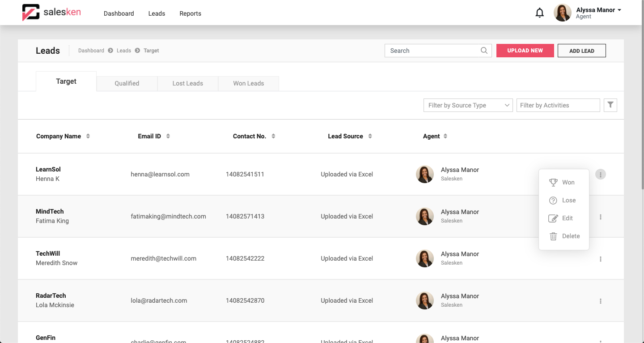Open Leads in top navigation
644x343 pixels.
(x=157, y=13)
